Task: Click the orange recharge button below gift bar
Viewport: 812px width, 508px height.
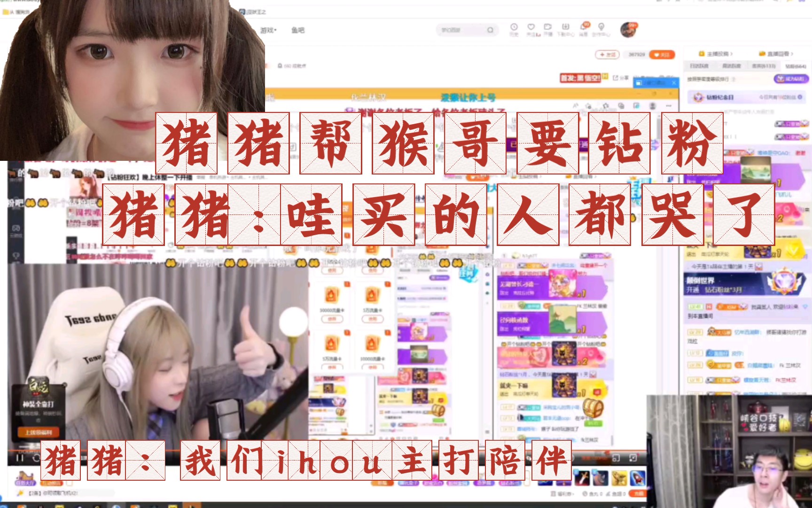Action: (x=638, y=493)
